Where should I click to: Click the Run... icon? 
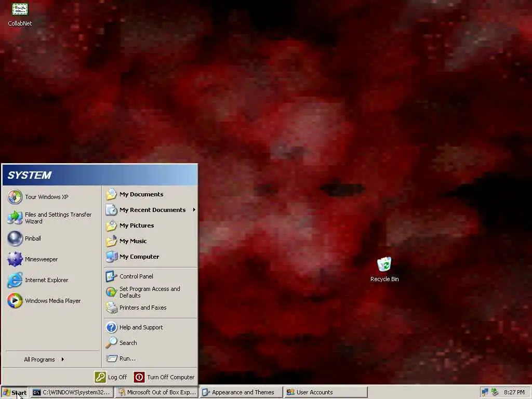point(111,358)
